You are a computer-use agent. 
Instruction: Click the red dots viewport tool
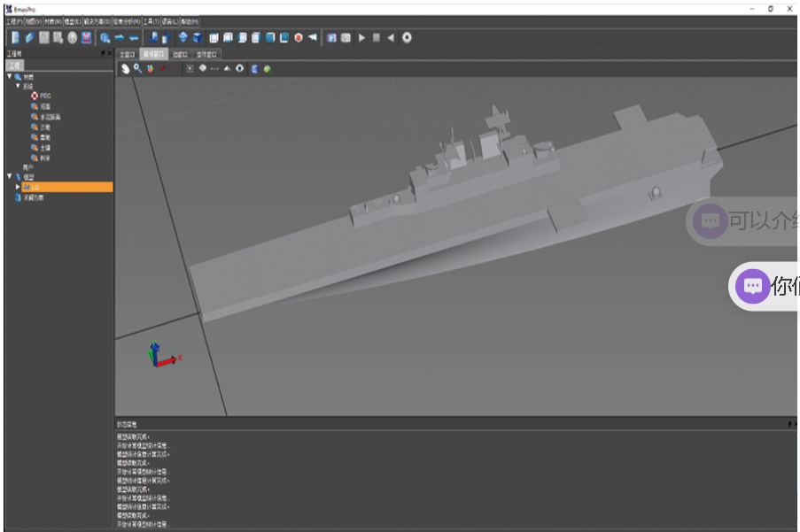175,68
